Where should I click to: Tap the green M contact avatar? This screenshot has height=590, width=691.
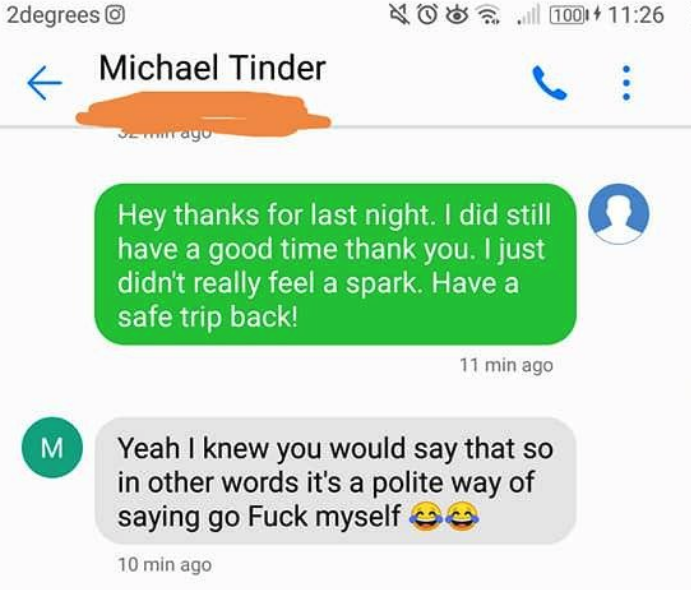52,447
